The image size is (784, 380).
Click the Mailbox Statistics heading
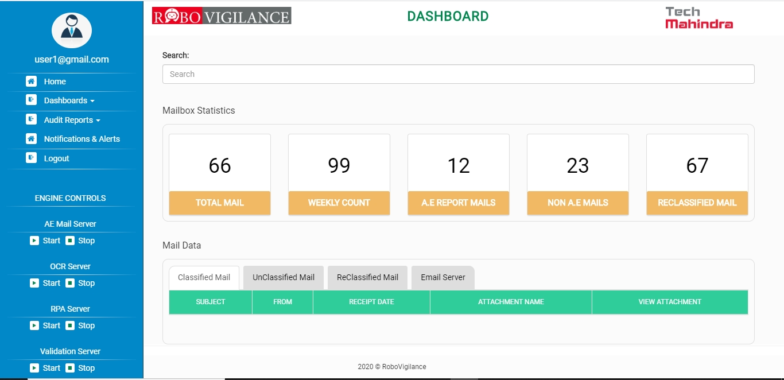pos(198,110)
